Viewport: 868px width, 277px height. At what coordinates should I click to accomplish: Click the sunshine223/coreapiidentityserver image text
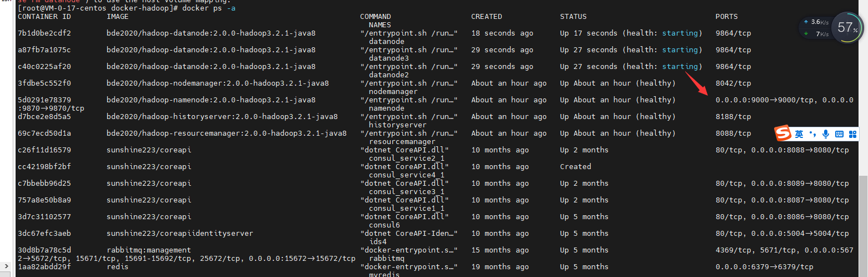[x=179, y=234]
